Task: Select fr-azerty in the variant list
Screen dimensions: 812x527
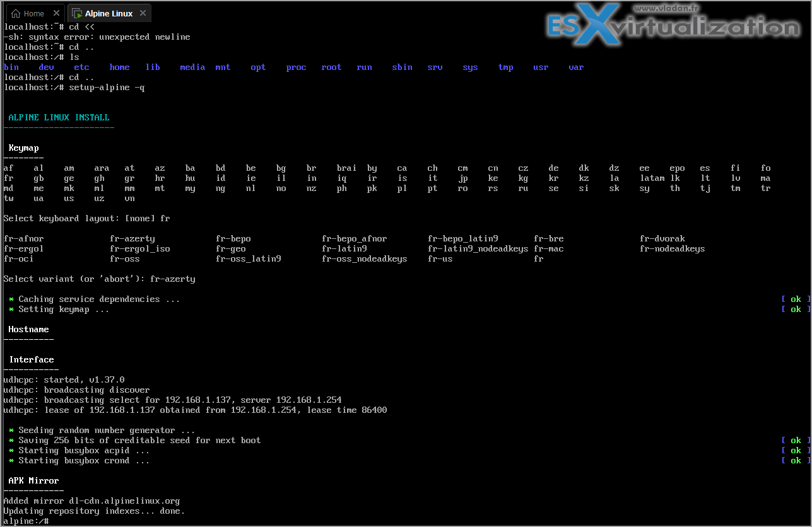Action: (132, 239)
